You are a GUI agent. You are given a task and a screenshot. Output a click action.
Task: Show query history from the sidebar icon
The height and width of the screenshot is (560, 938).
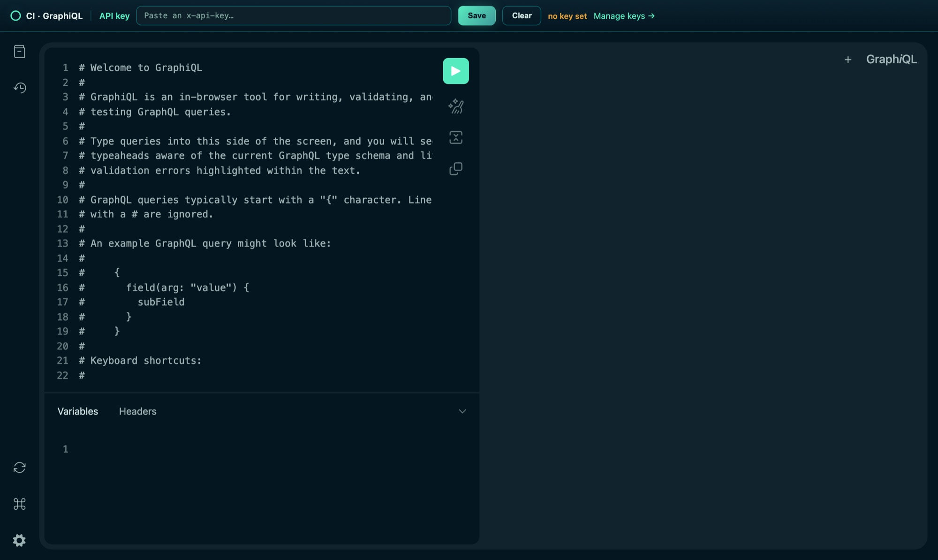pyautogui.click(x=19, y=88)
